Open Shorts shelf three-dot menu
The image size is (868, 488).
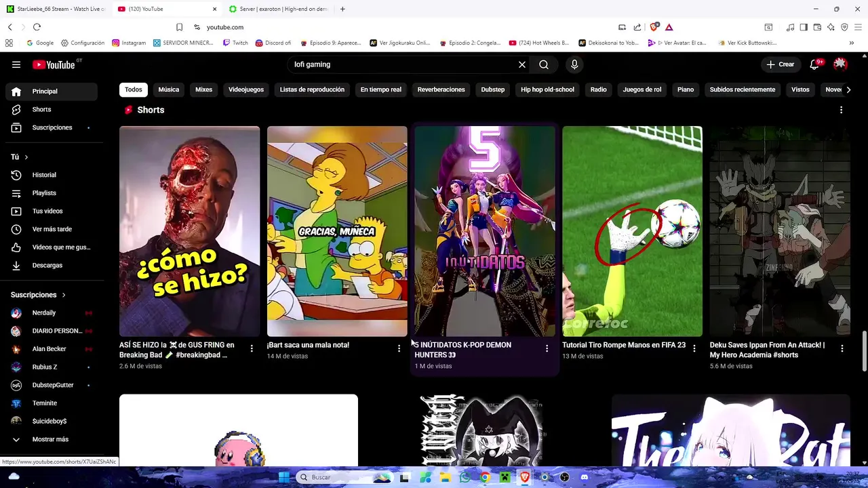841,110
